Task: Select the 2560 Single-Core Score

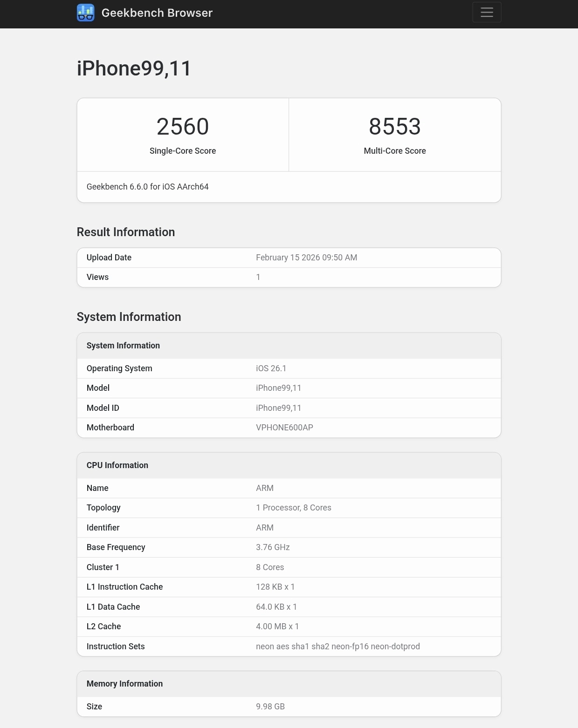Action: point(183,127)
